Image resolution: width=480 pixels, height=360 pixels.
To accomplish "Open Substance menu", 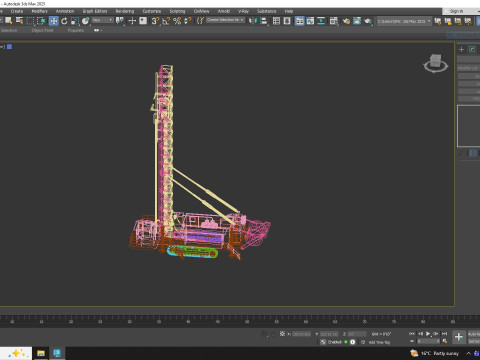I will 267,11.
